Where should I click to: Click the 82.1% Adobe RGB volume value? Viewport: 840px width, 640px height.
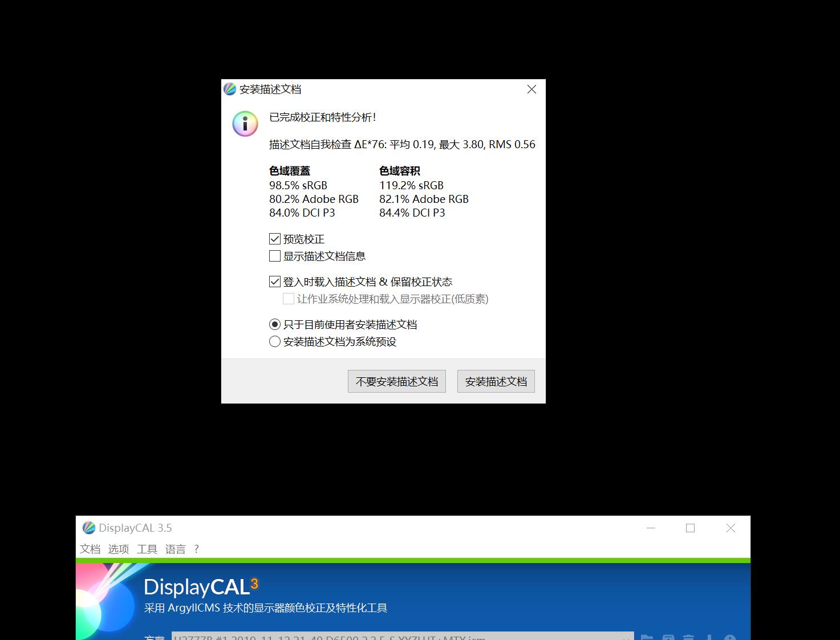click(424, 199)
